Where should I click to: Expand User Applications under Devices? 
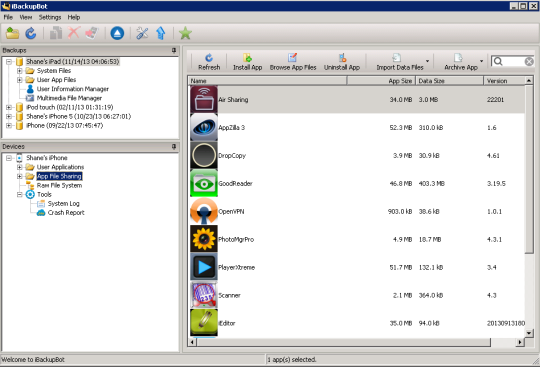click(x=20, y=167)
